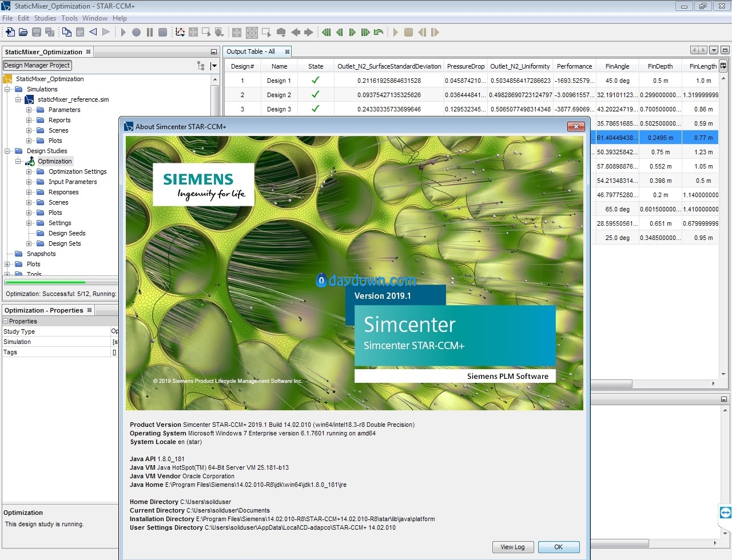The image size is (732, 560).
Task: Expand the Responses folder
Action: 29,192
